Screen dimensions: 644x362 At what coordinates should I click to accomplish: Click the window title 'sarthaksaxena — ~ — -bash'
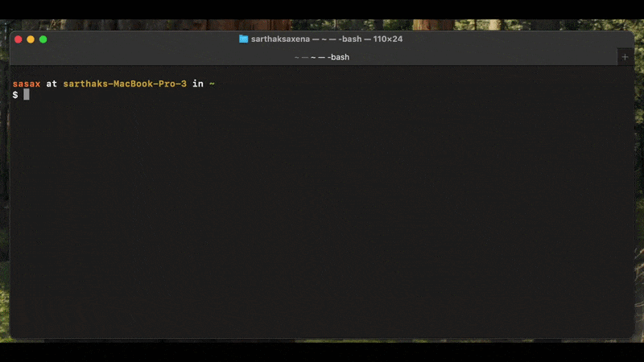coord(306,39)
